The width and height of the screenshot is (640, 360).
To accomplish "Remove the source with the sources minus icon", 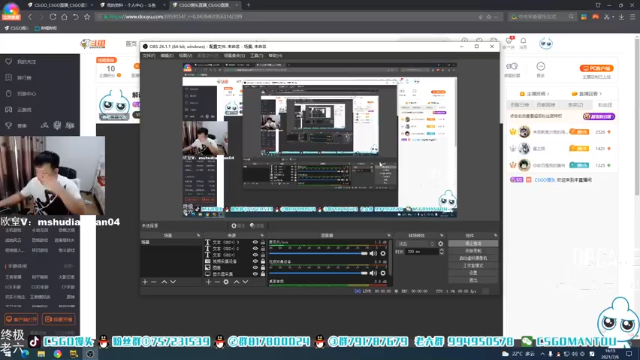I will pyautogui.click(x=217, y=282).
